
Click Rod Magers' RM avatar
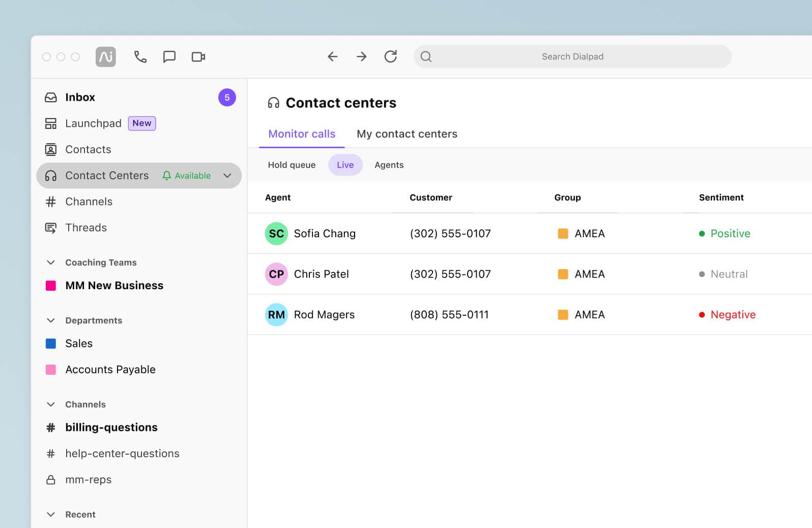pos(276,315)
